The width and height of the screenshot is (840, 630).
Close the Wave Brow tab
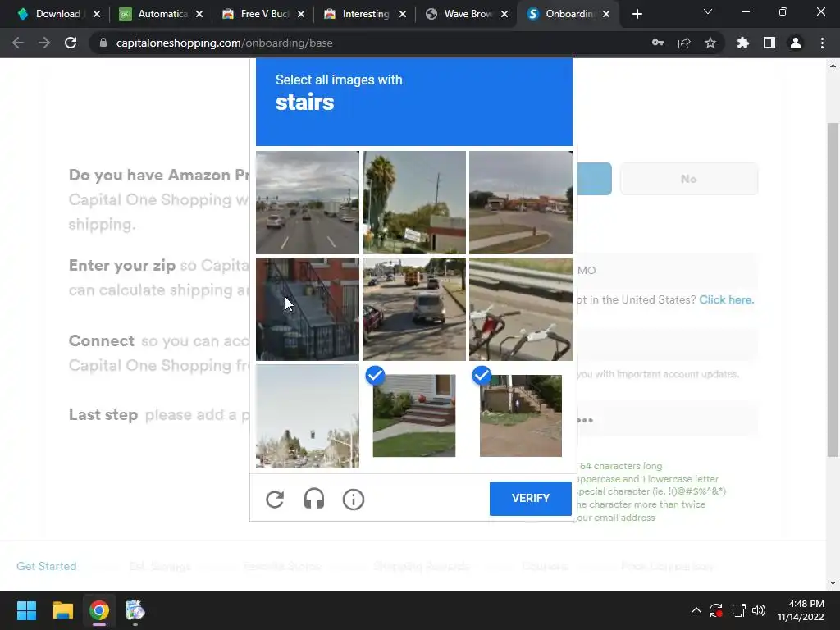[x=504, y=14]
